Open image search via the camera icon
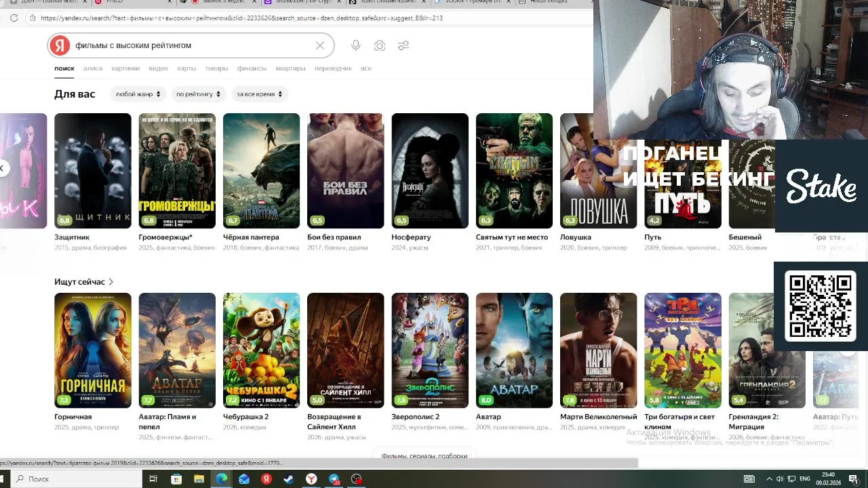The height and width of the screenshot is (488, 868). pos(380,45)
